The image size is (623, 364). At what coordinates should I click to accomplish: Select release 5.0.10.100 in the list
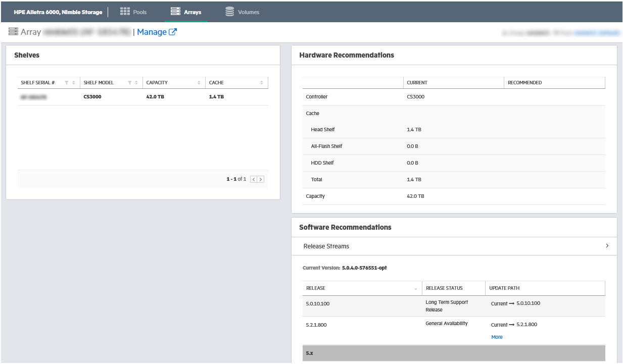(318, 304)
